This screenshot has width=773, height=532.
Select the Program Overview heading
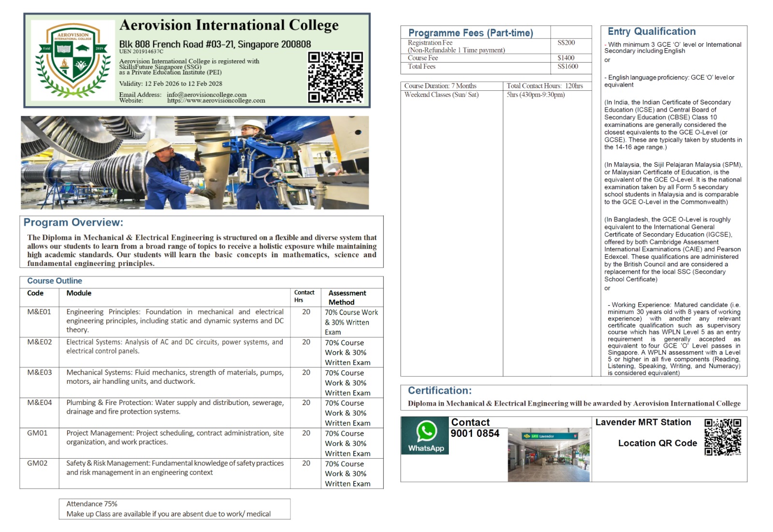point(73,223)
